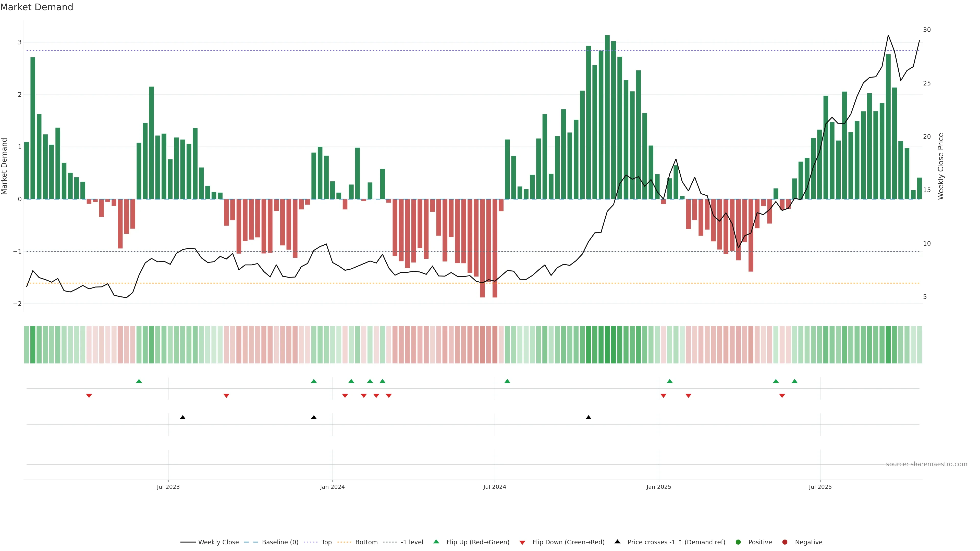Click the Flip Up green triangle legend icon
The height and width of the screenshot is (551, 980).
pyautogui.click(x=436, y=542)
